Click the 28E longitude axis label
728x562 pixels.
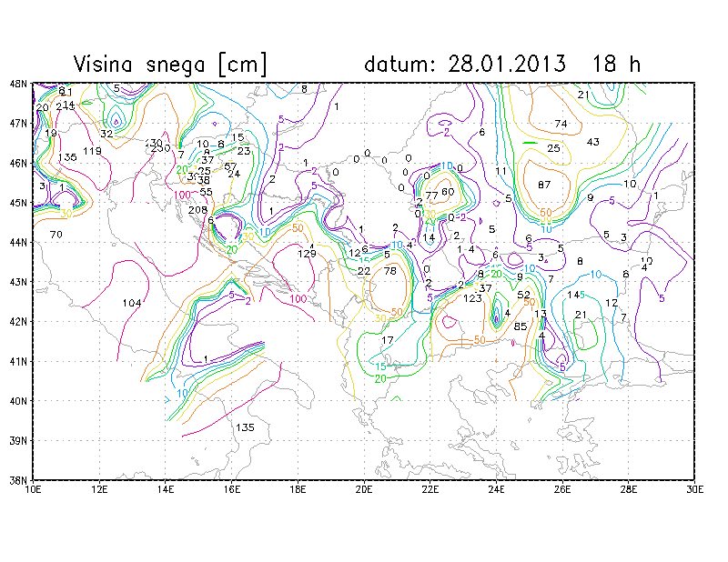(x=628, y=489)
